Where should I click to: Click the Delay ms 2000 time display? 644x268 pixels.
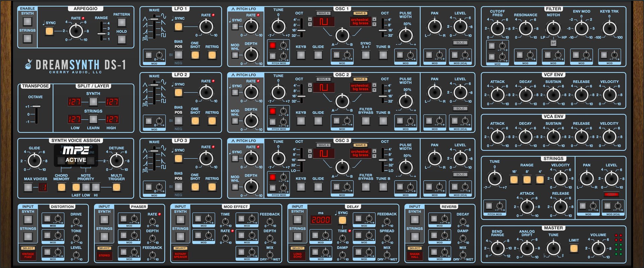click(x=321, y=220)
